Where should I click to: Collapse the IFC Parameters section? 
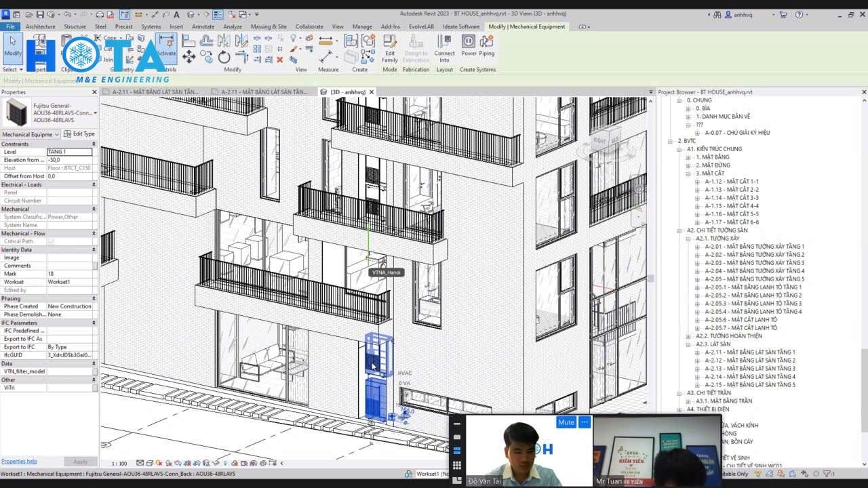pos(94,323)
